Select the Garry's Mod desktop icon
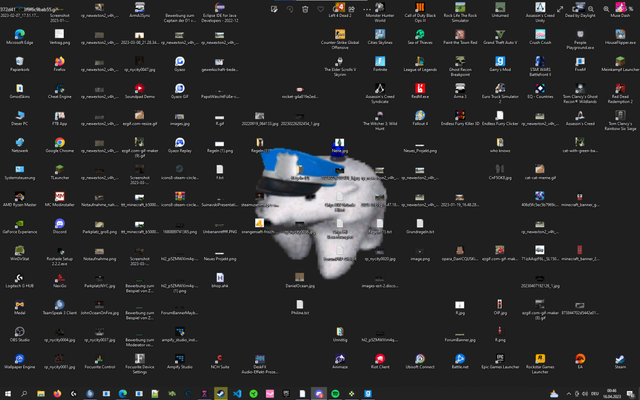Screen dimensions: 640x400 (x=500, y=64)
